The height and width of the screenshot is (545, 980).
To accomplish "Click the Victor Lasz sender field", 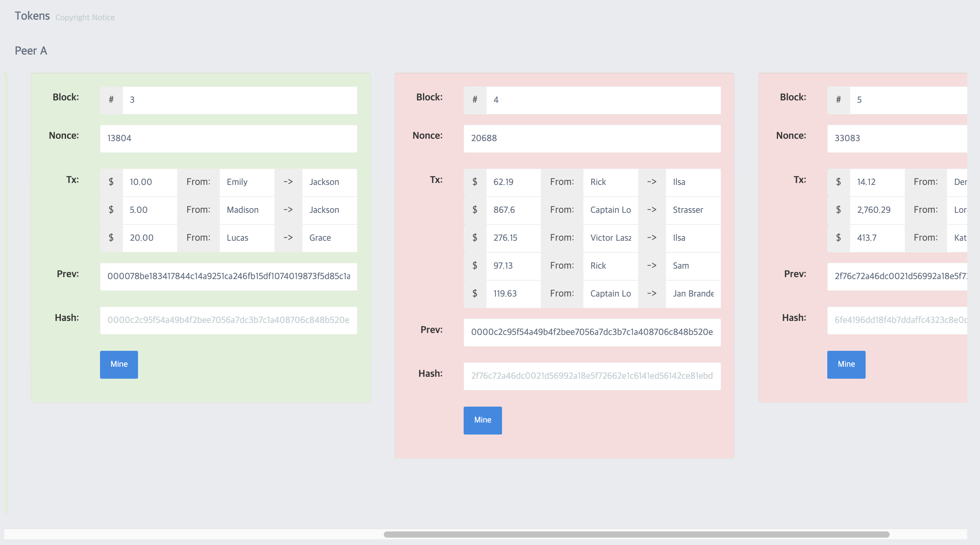I will coord(610,238).
